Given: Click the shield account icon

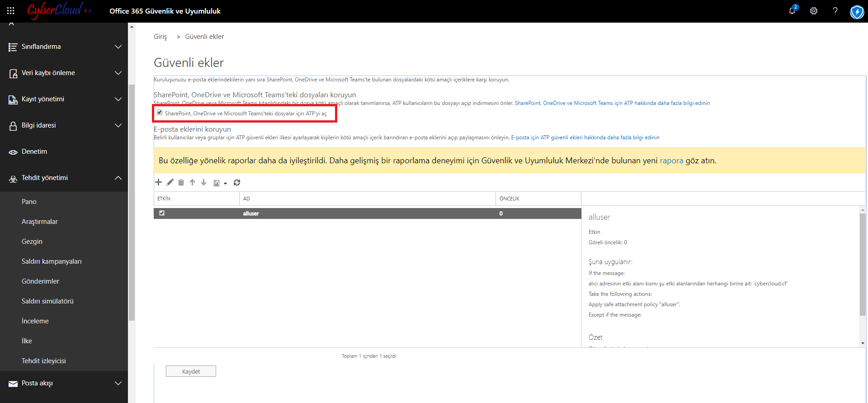Looking at the screenshot, I should (x=857, y=12).
